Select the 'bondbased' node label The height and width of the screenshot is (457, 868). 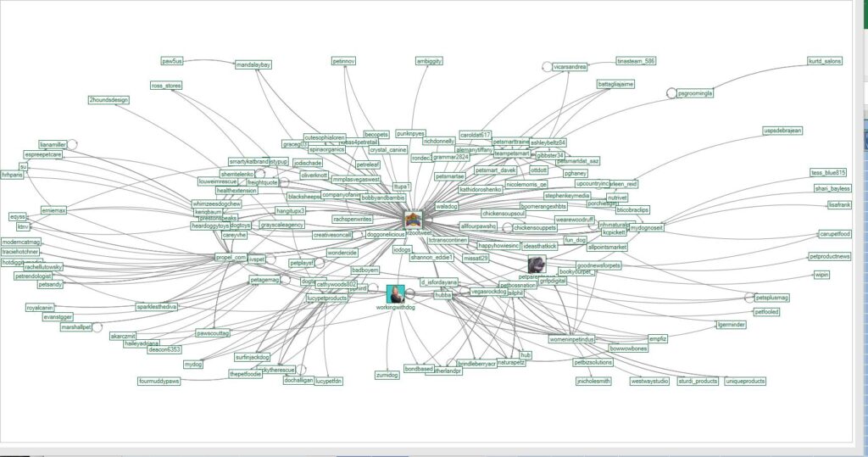coord(419,369)
